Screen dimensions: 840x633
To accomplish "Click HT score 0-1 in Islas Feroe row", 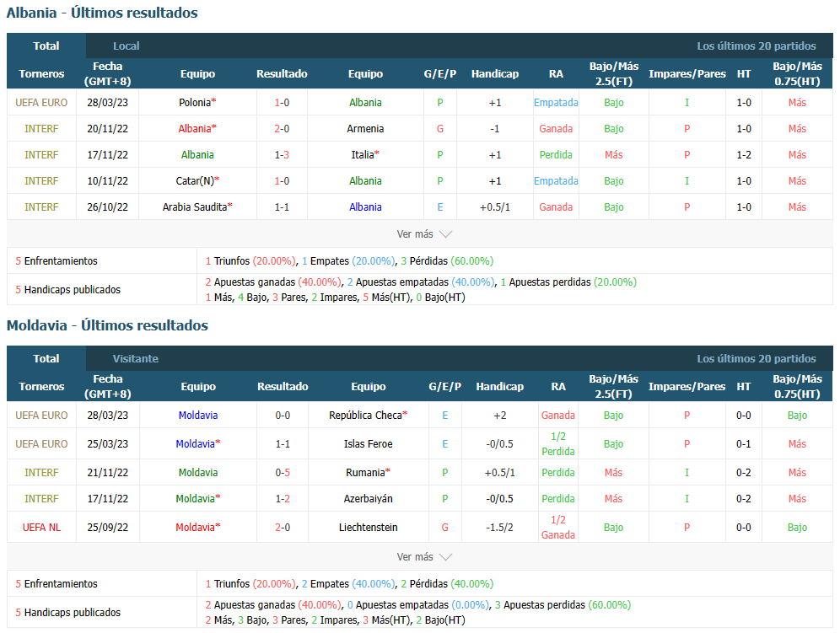I will [744, 444].
